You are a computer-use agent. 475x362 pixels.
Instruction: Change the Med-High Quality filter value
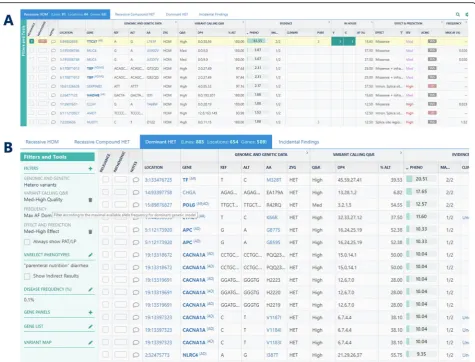43,200
